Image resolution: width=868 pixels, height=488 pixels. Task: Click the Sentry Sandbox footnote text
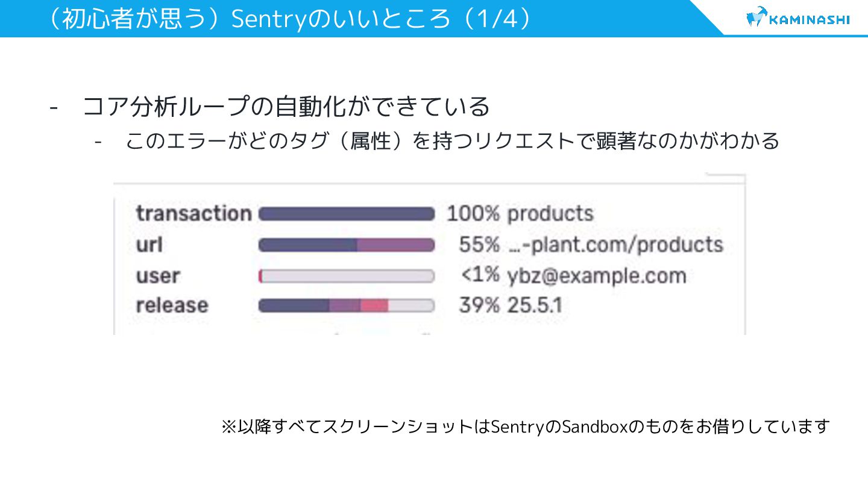click(526, 427)
